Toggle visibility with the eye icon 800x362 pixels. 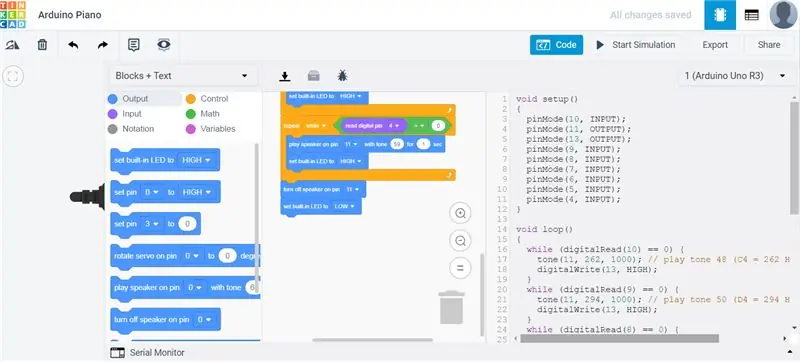pos(164,45)
